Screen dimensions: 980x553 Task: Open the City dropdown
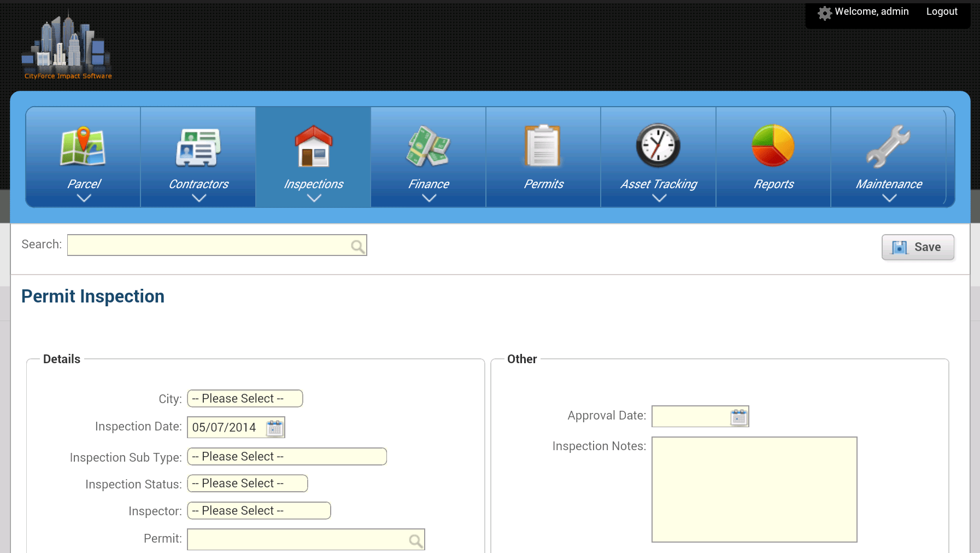coord(244,398)
